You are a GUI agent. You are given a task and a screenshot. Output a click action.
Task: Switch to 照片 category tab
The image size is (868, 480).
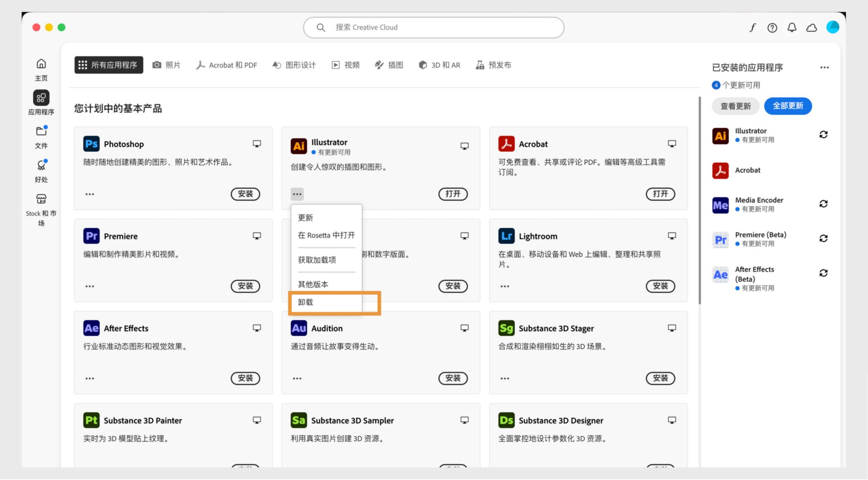166,65
